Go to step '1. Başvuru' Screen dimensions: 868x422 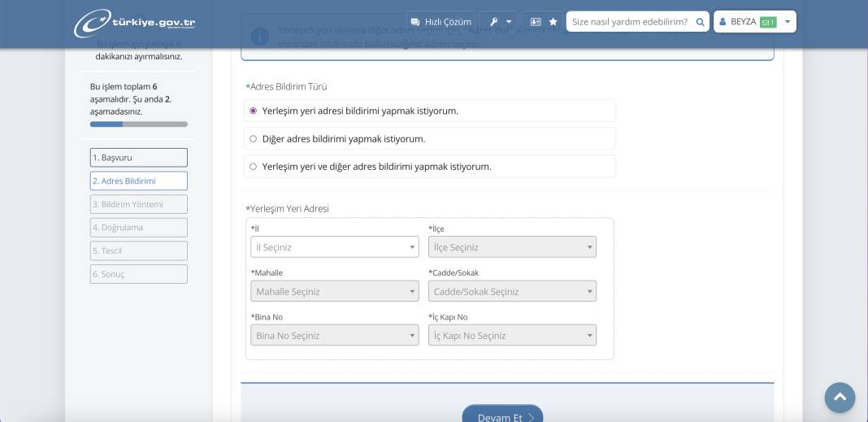139,157
